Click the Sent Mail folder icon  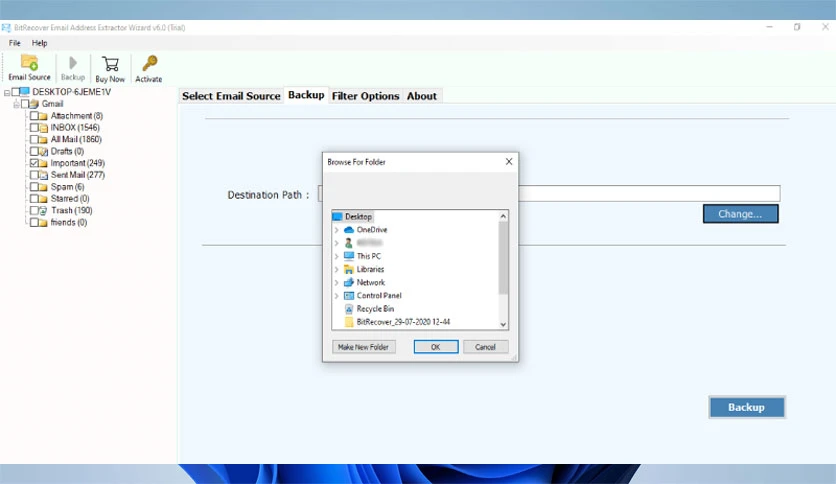click(43, 175)
